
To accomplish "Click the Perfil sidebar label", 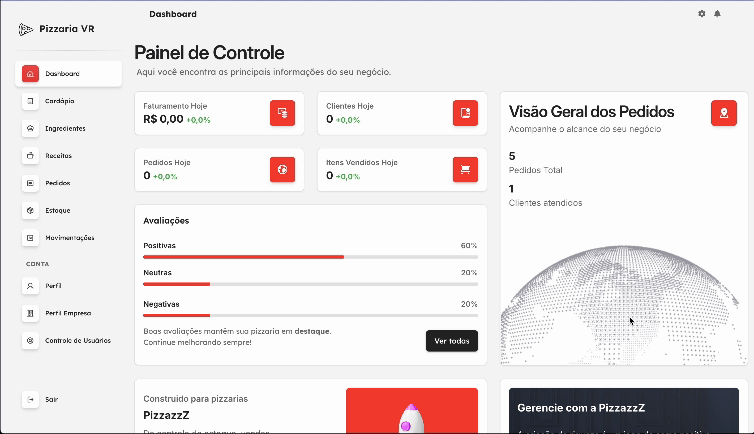I will pyautogui.click(x=53, y=286).
